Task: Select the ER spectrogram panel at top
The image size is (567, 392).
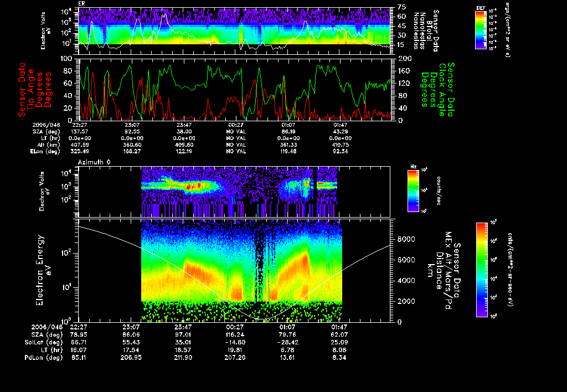Action: click(235, 31)
